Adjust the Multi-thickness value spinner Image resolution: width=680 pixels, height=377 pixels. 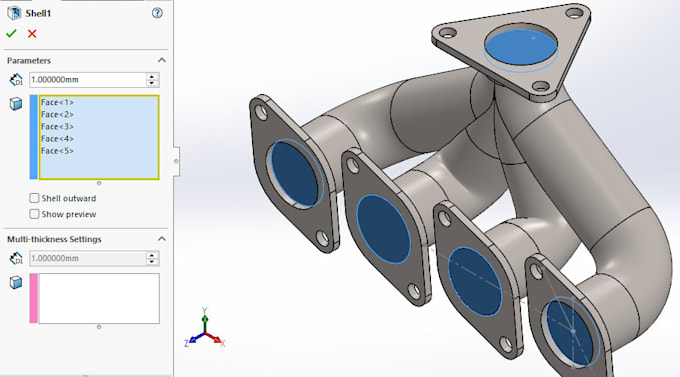point(152,259)
